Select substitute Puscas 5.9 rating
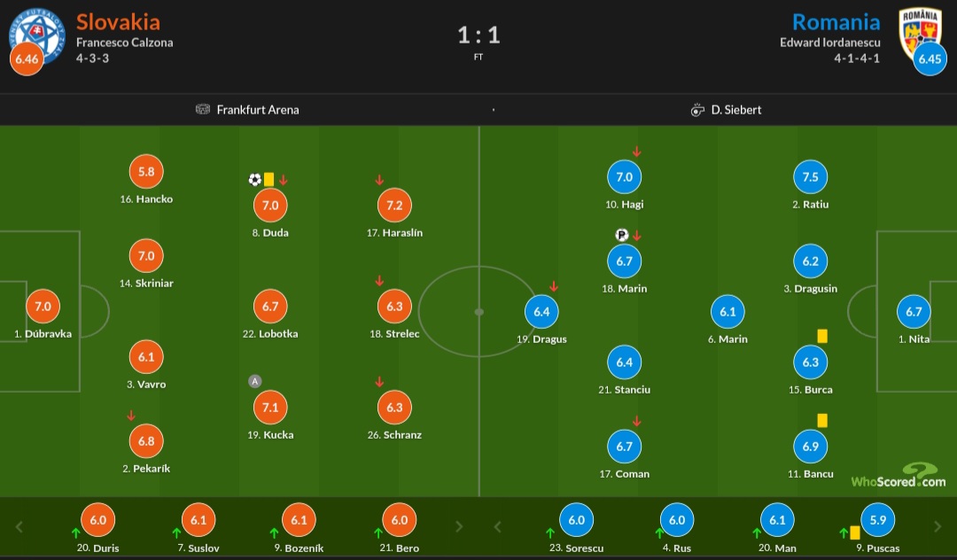 tap(877, 520)
